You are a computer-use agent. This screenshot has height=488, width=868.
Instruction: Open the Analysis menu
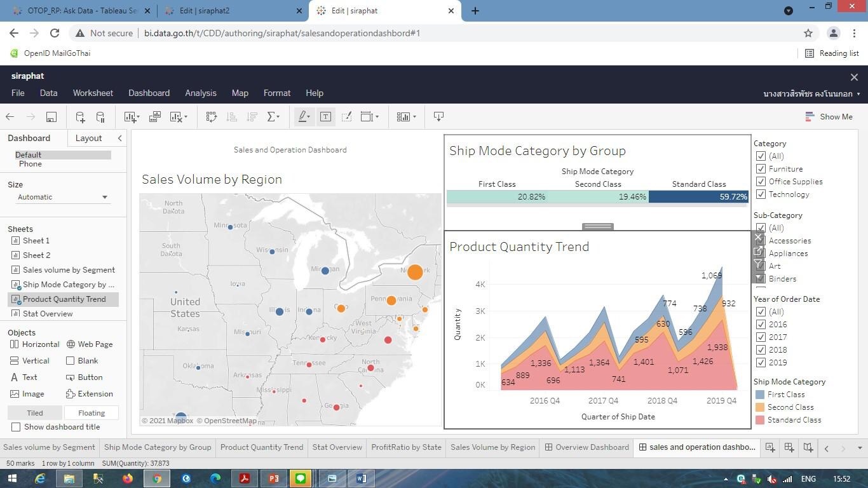(x=200, y=93)
